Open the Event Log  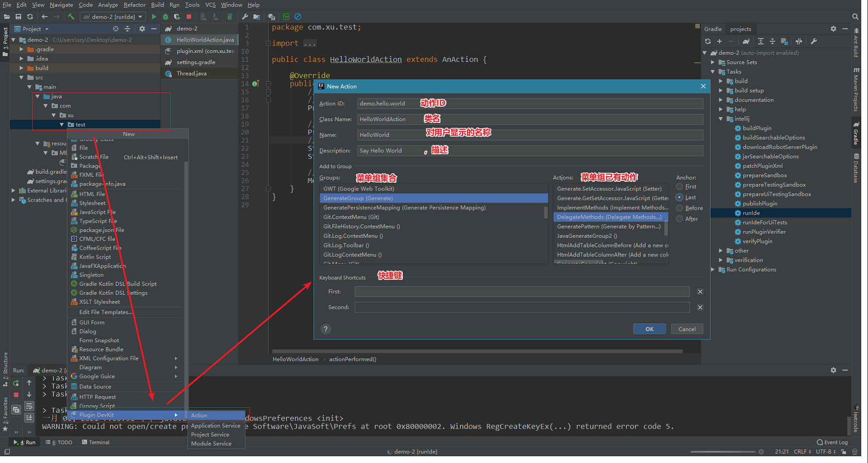coord(832,442)
